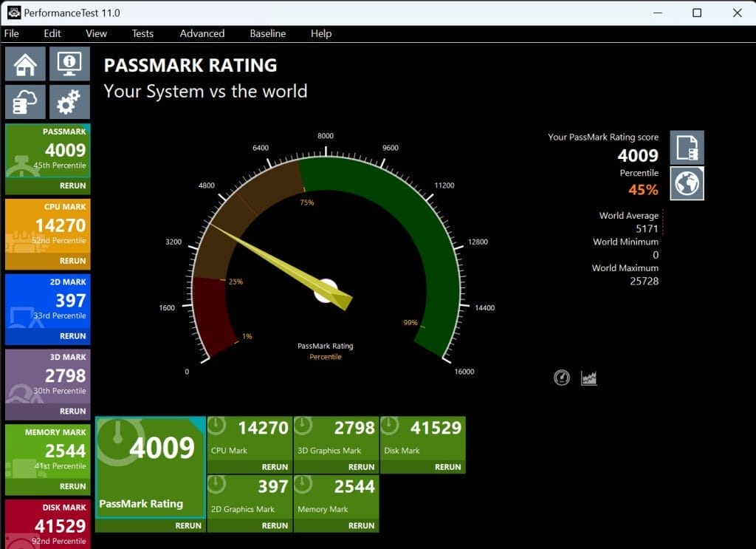
Task: Select the MEMORY MARK 2544 sidebar tile
Action: (48, 451)
